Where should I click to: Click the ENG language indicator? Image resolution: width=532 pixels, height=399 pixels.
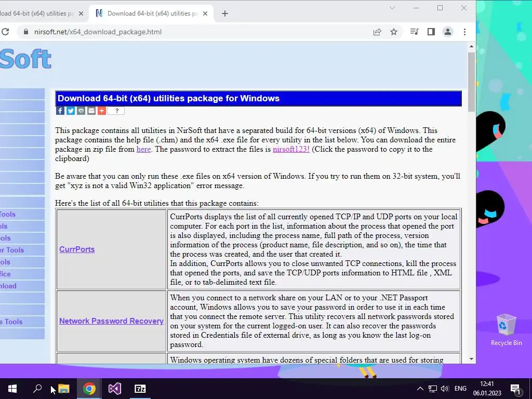pos(460,389)
